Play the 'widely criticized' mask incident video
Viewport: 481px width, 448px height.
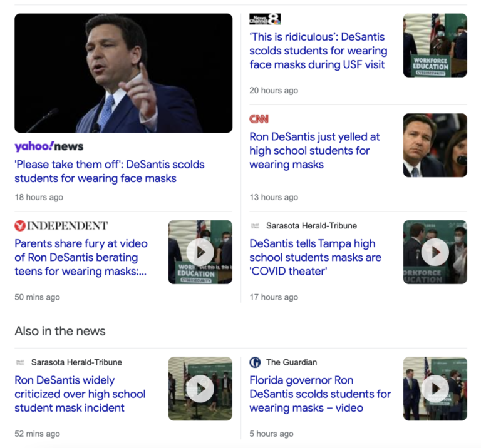point(200,389)
